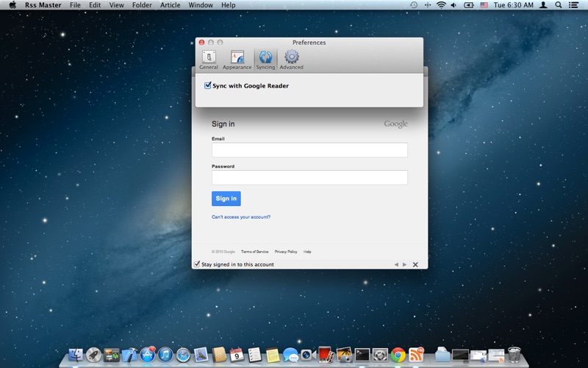Open the user account menu icon
The height and width of the screenshot is (368, 588).
[x=543, y=5]
